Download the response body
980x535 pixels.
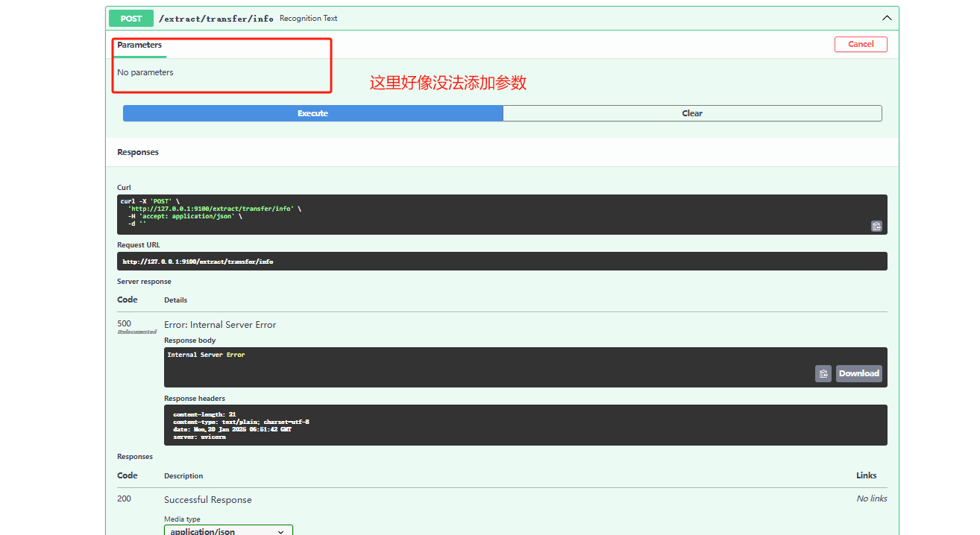[x=858, y=373]
